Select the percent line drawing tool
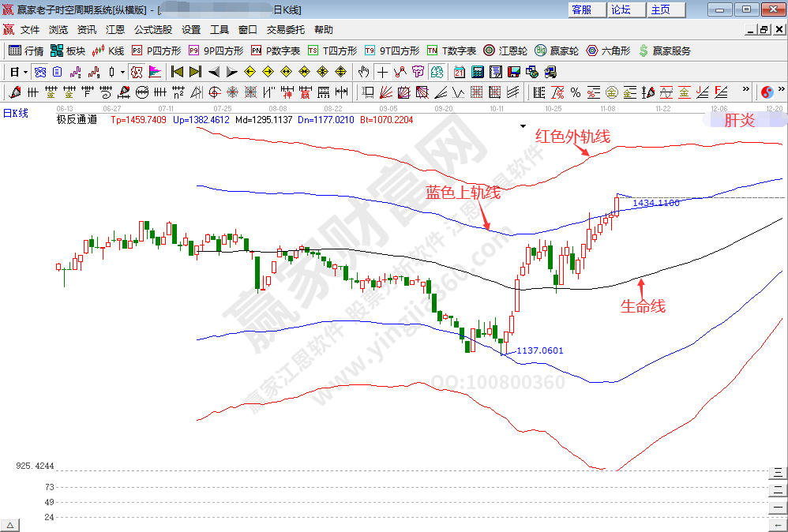 point(576,92)
